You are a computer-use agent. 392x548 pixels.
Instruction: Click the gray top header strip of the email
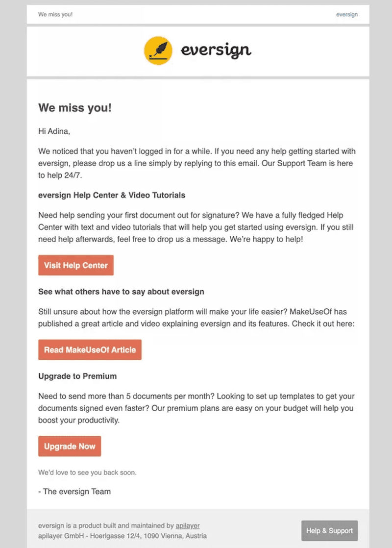pos(196,14)
